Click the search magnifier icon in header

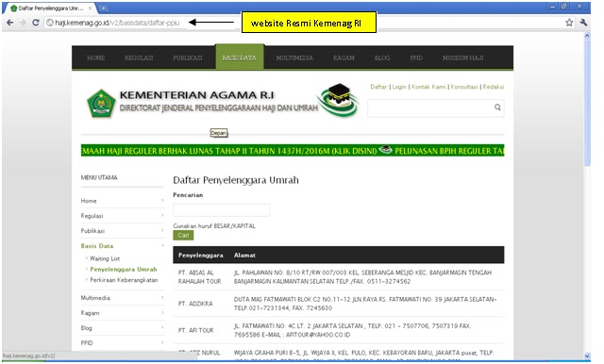pos(497,108)
